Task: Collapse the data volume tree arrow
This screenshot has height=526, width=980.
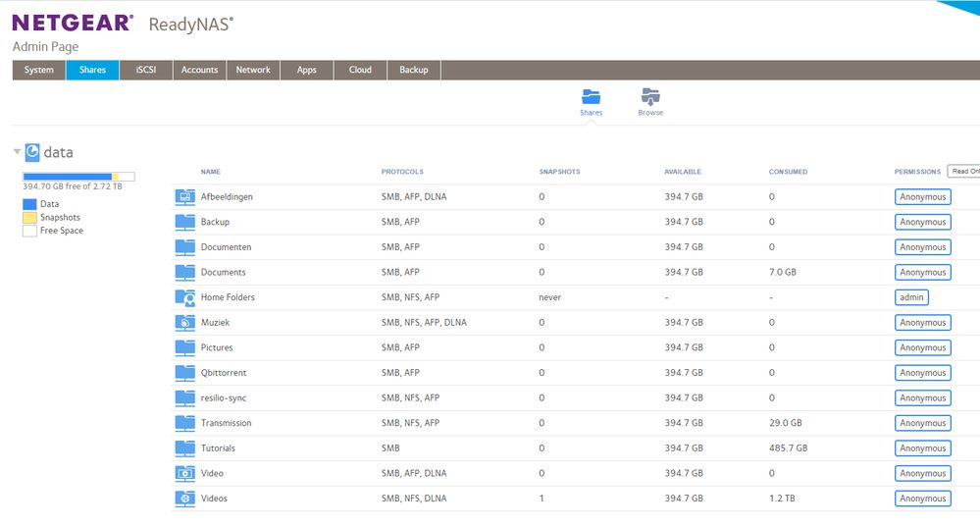Action: pos(17,152)
